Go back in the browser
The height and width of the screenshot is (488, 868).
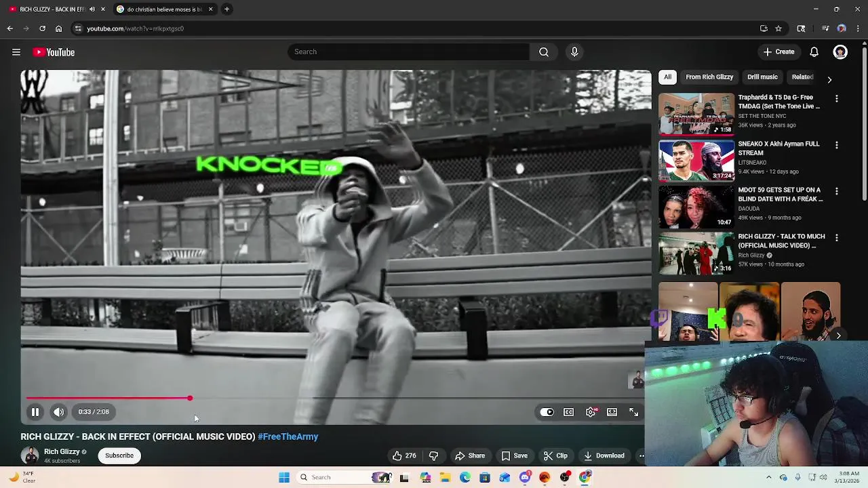[x=10, y=28]
